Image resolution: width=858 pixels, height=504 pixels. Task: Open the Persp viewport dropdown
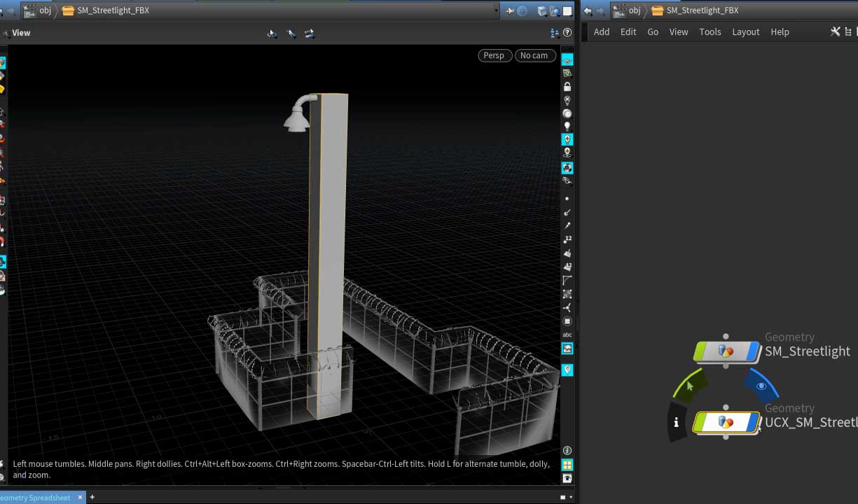[x=493, y=55]
